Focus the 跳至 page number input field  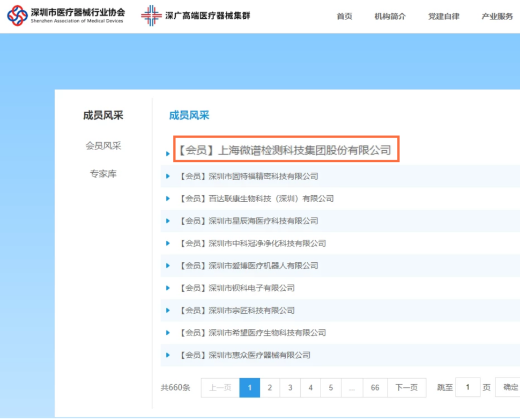coord(467,387)
